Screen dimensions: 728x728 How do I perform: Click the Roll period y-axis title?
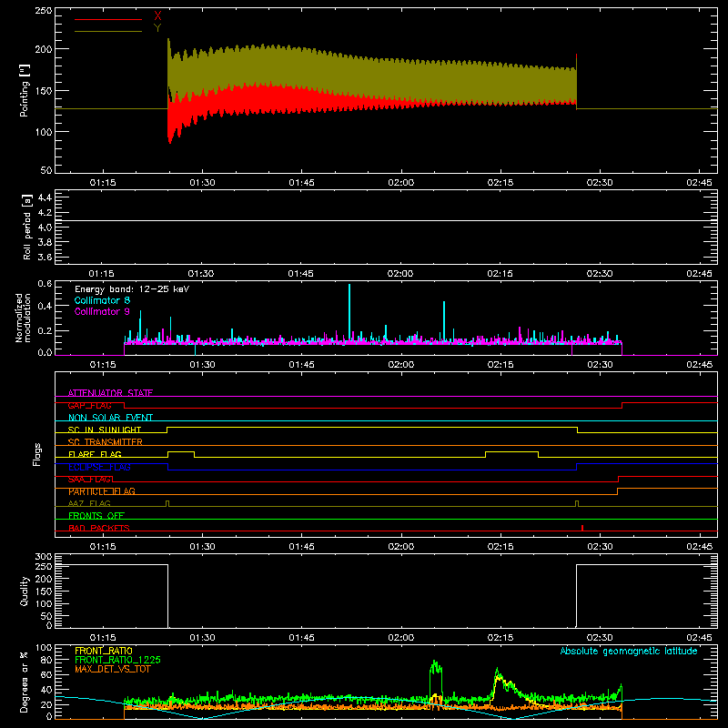pyautogui.click(x=27, y=227)
